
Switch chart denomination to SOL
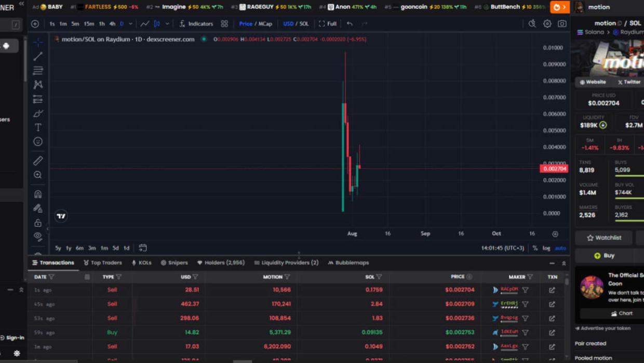point(304,24)
